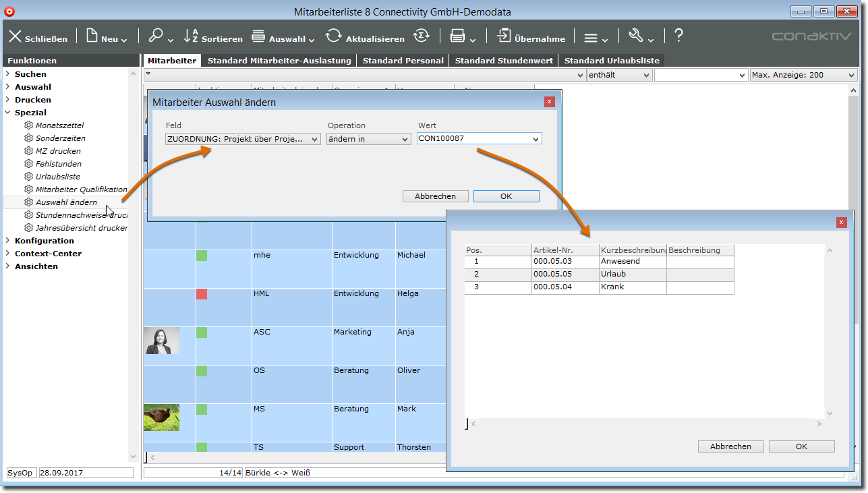Screen dimensions: 868x493
Task: Click the Schließen toolbar icon
Action: (x=16, y=36)
